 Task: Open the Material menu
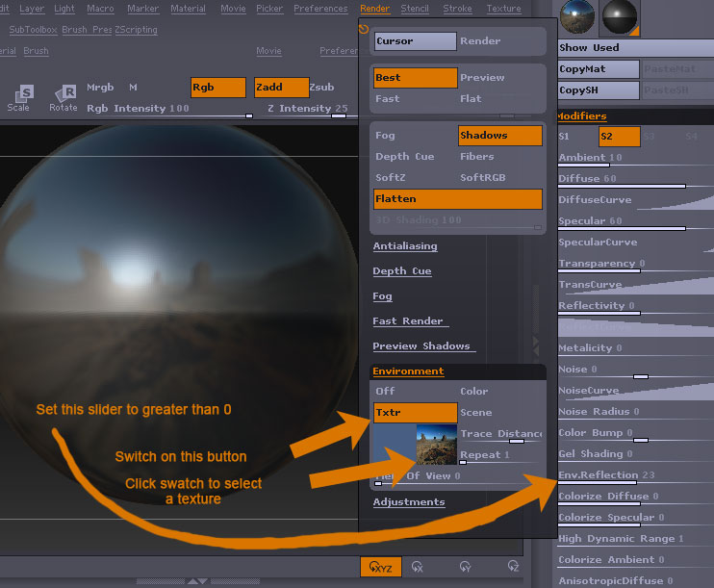188,9
